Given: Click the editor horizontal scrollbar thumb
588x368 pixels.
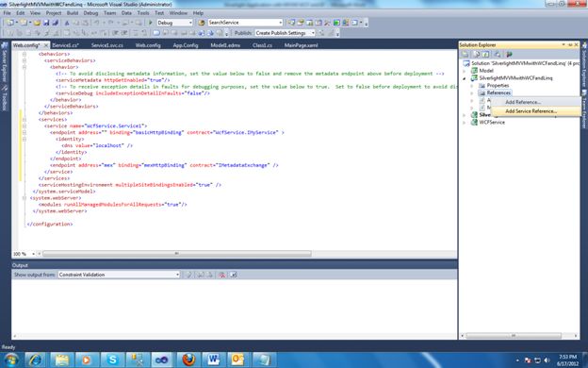Looking at the screenshot, I should pyautogui.click(x=176, y=254).
